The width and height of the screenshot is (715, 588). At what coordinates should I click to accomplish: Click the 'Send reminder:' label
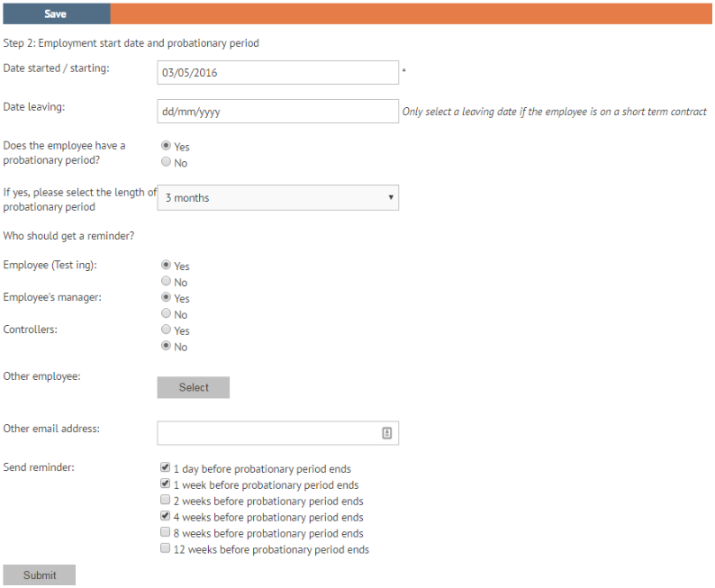[39, 467]
